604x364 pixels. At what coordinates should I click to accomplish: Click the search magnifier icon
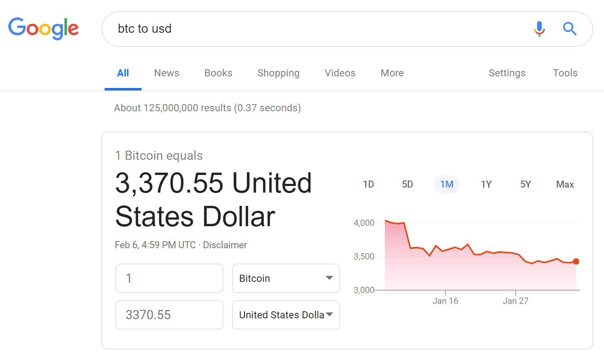pos(570,29)
